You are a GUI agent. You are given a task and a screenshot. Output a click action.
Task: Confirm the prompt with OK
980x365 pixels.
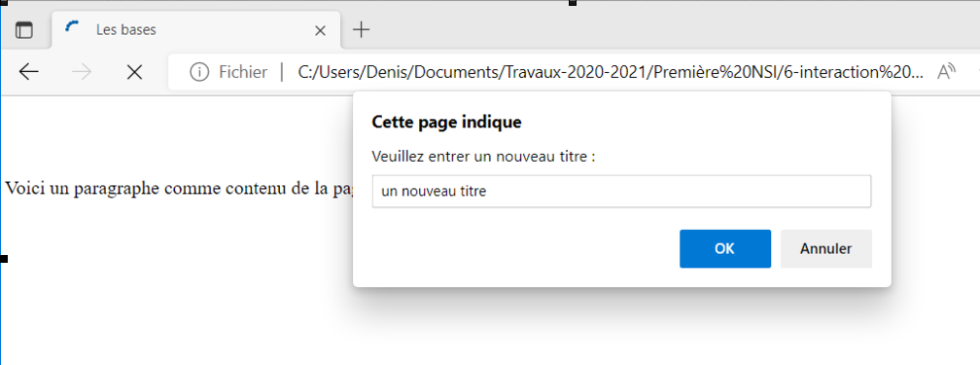(725, 248)
